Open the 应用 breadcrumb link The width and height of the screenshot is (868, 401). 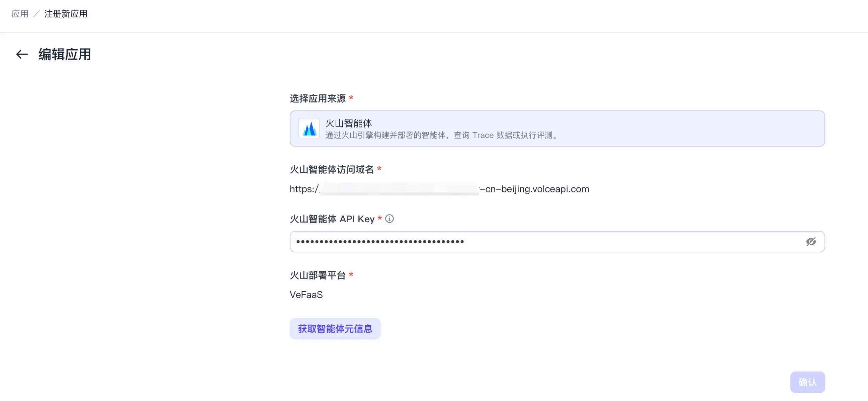tap(20, 14)
